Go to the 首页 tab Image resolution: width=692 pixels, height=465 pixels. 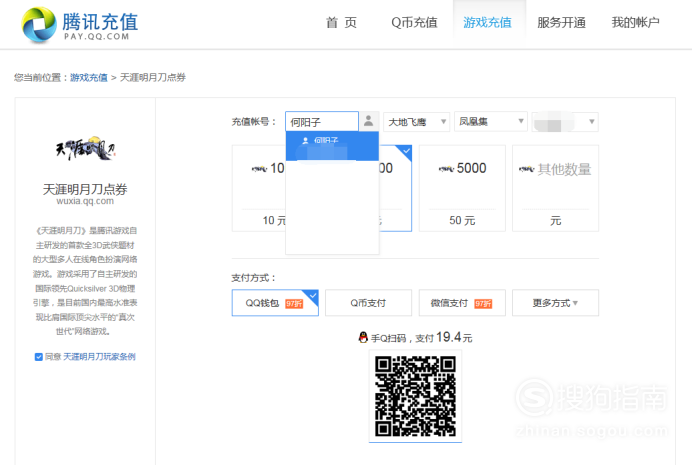[341, 22]
